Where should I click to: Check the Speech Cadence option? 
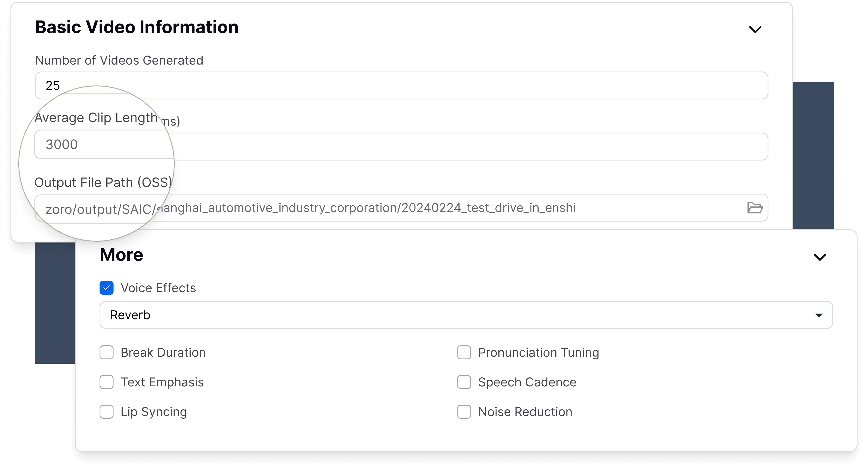point(464,382)
